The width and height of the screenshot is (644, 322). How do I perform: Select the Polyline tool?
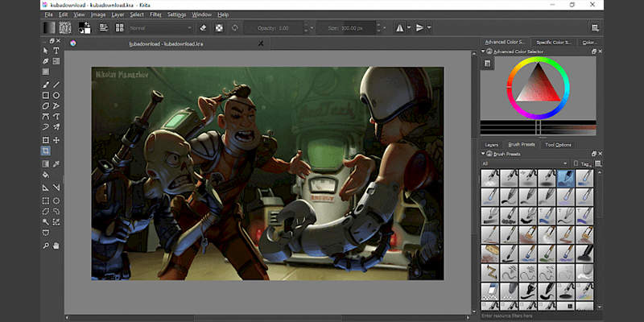56,106
